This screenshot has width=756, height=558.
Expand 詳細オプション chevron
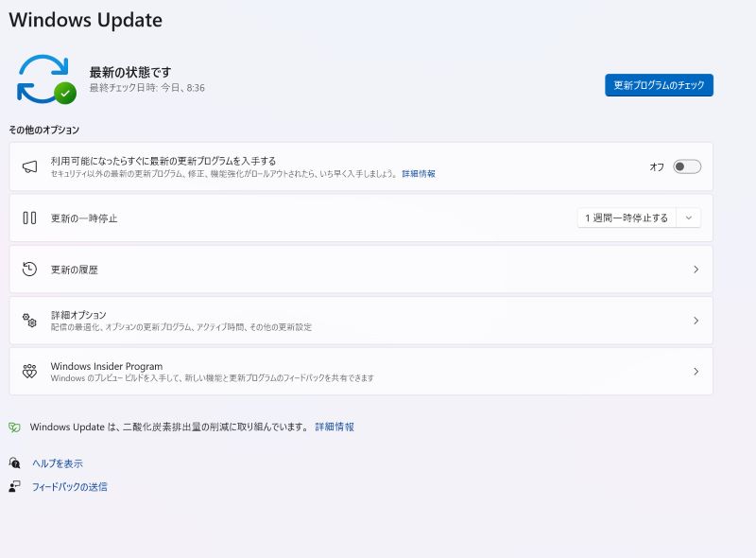click(x=696, y=321)
